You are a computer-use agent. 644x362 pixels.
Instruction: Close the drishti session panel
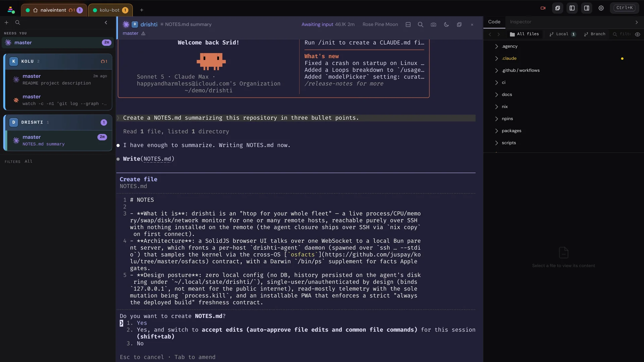click(x=472, y=24)
